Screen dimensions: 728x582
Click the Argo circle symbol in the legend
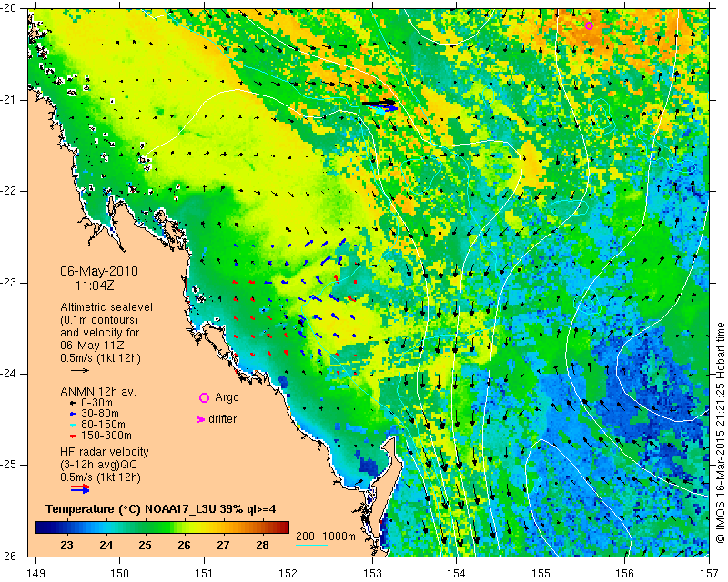(x=204, y=397)
